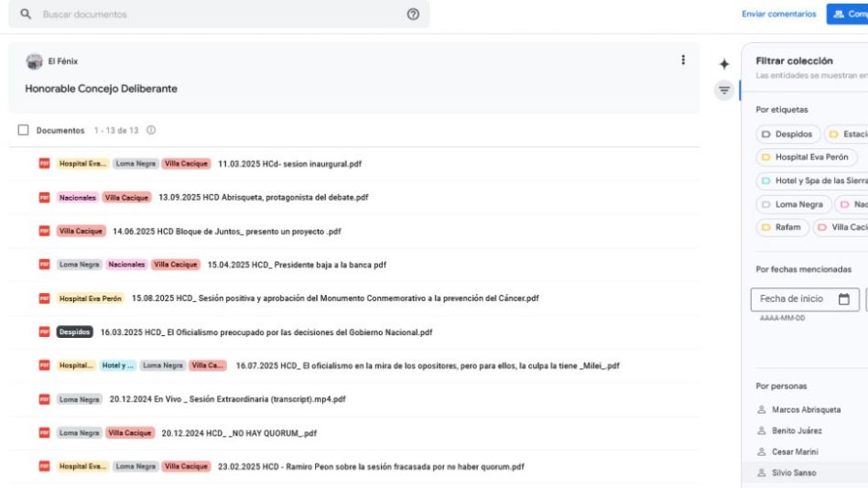Open calendar picker in Fecha de inicio
868x488 pixels.
point(843,298)
